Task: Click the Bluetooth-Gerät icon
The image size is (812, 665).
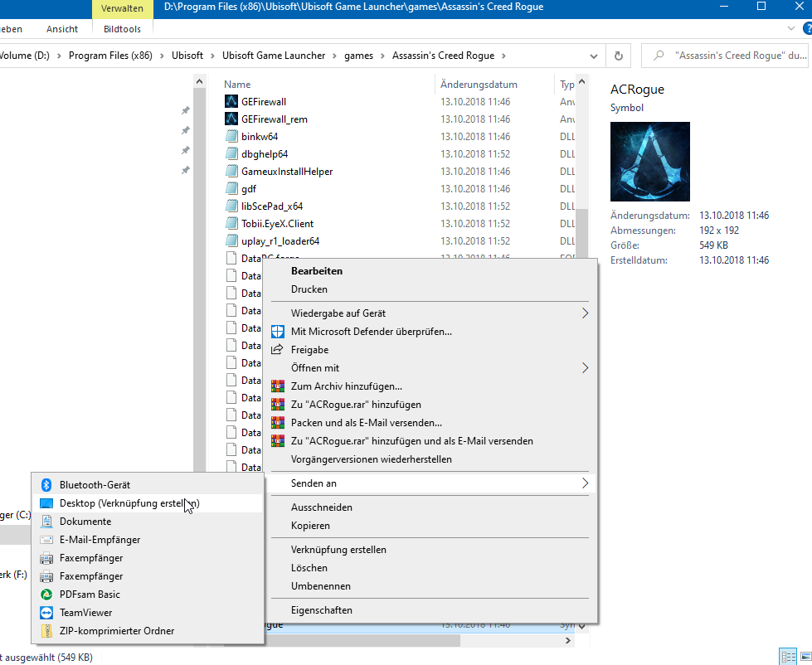Action: 47,484
